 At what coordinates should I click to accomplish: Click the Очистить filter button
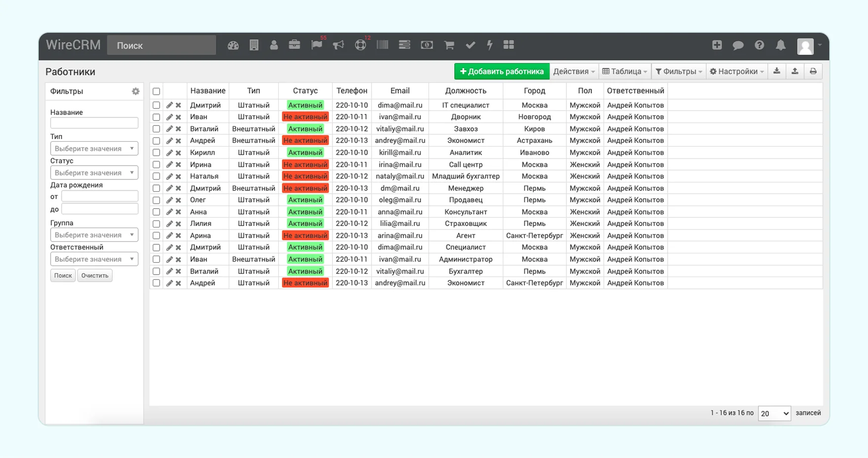95,276
